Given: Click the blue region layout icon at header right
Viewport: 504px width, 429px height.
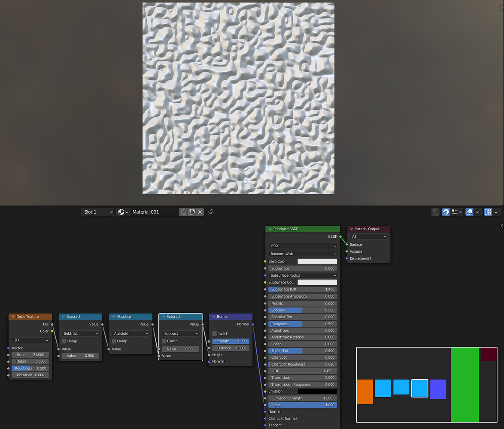Looking at the screenshot, I should pyautogui.click(x=488, y=211).
